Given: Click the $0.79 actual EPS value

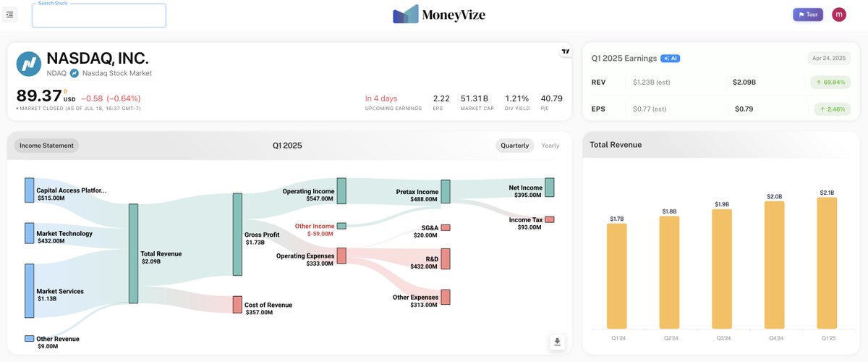Looking at the screenshot, I should [743, 109].
